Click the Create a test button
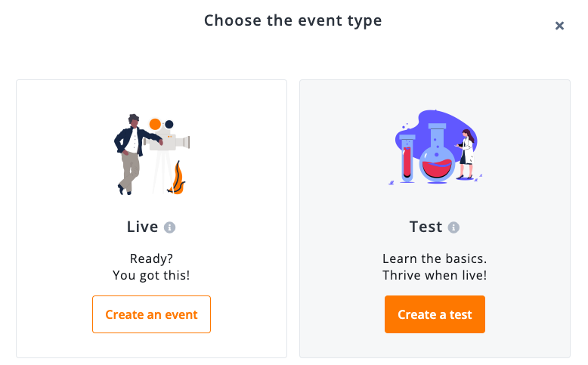 coord(435,314)
